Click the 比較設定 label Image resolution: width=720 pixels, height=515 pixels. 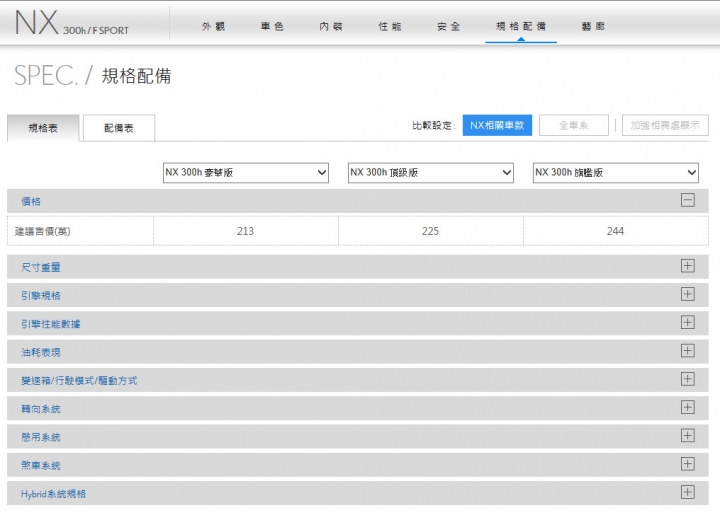(433, 125)
